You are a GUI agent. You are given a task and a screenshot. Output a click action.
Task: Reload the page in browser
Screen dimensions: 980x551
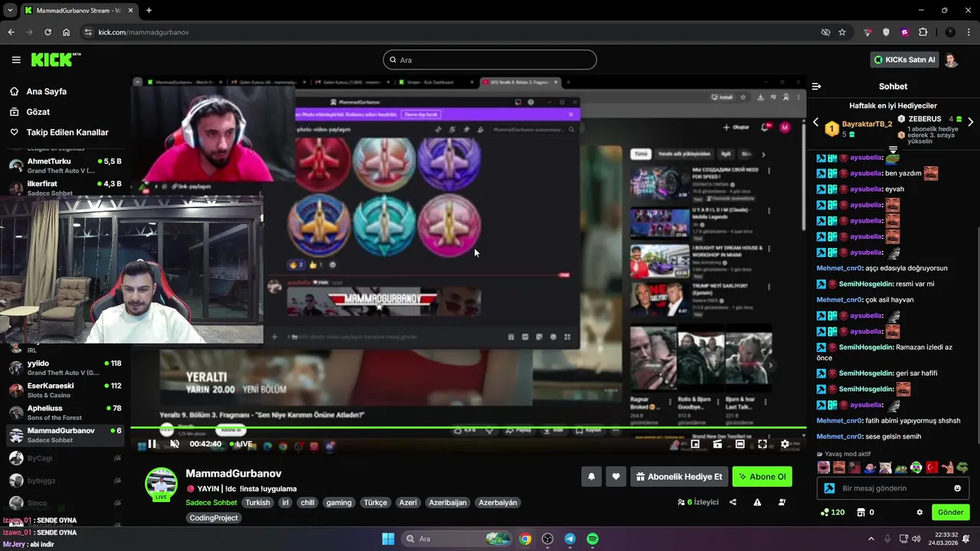tap(47, 32)
